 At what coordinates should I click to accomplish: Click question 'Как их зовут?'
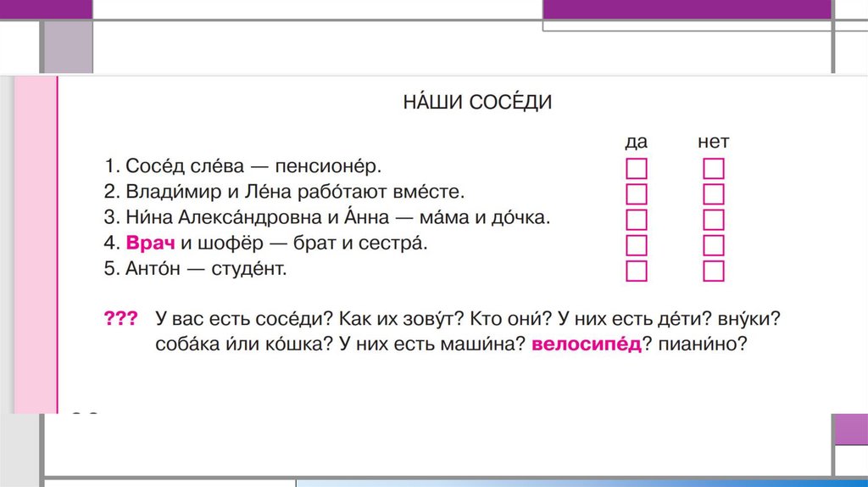(401, 318)
